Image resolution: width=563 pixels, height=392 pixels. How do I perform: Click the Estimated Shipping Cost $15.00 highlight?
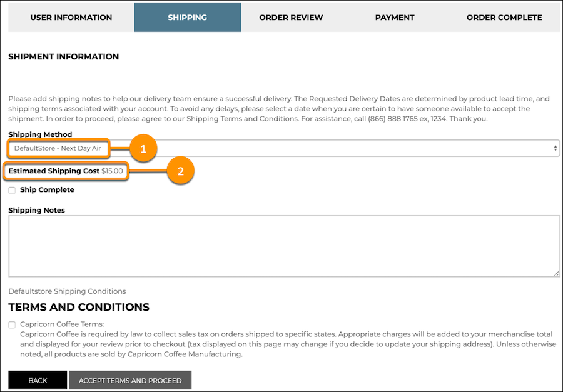(64, 170)
